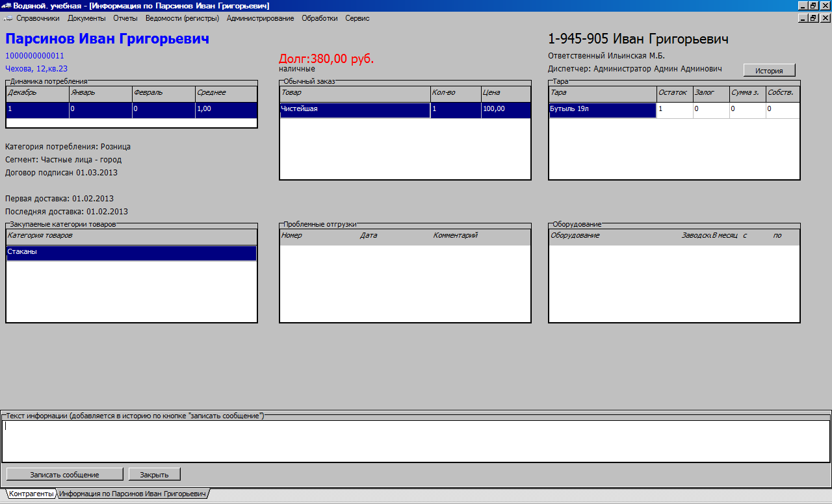Click the client name Парсинов Иван Григорьевич
The width and height of the screenshot is (832, 504).
[x=107, y=39]
